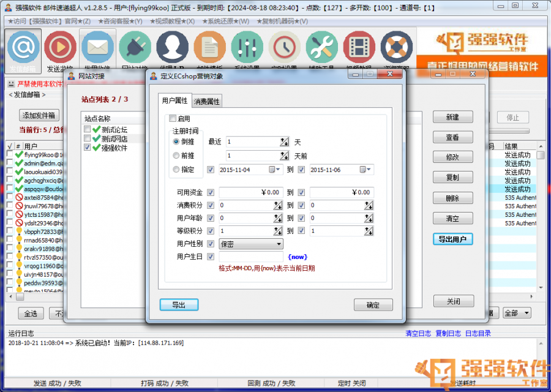
Task: Click the 网站对接 window title icon
Action: tap(72, 75)
